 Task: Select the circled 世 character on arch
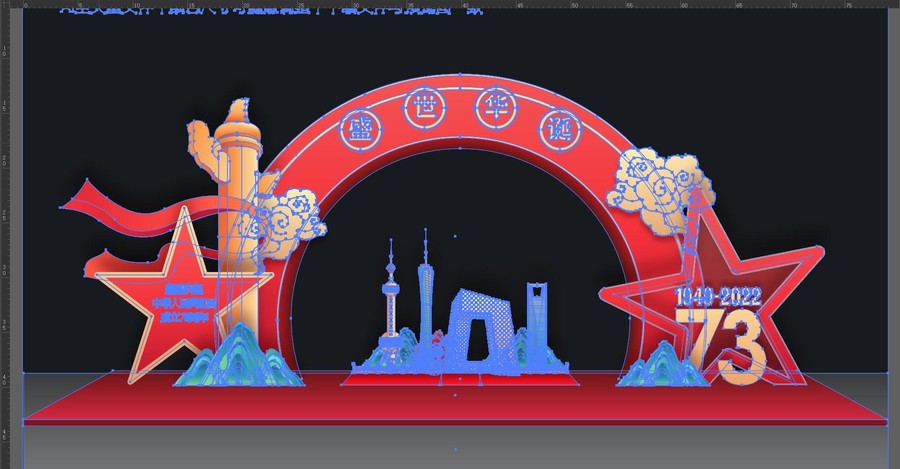click(x=425, y=108)
